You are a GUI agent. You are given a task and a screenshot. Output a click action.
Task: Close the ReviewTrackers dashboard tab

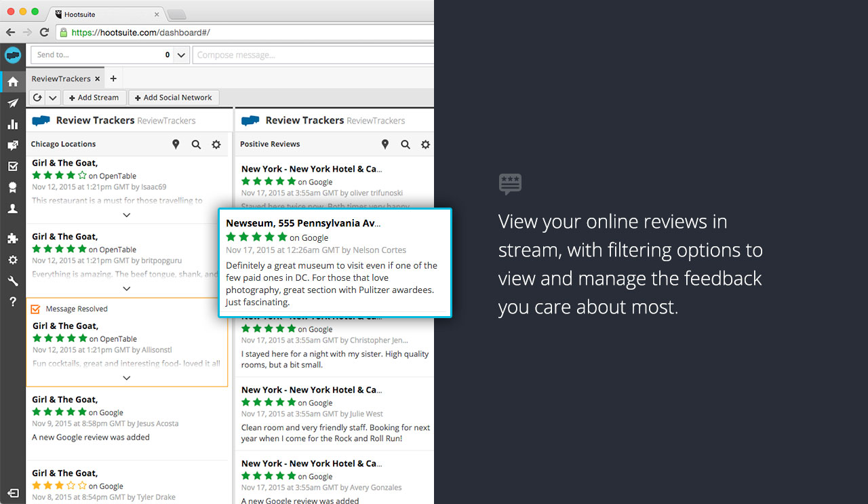click(97, 79)
